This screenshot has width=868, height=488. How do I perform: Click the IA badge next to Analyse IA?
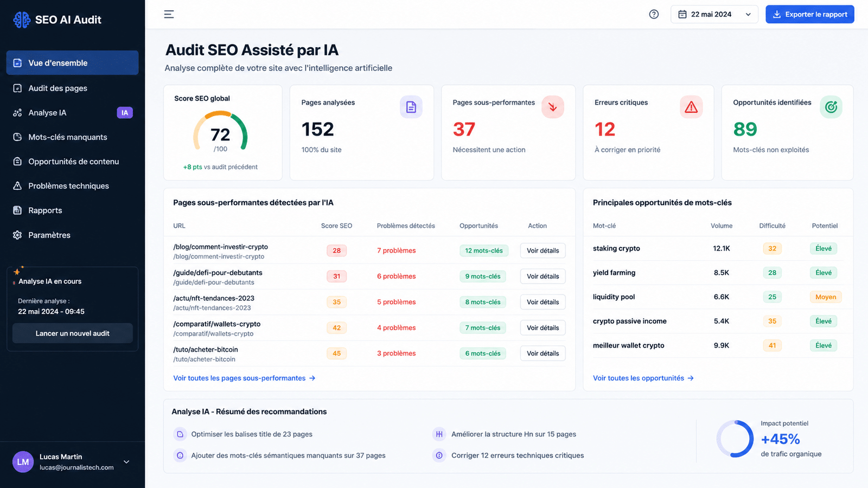click(125, 113)
